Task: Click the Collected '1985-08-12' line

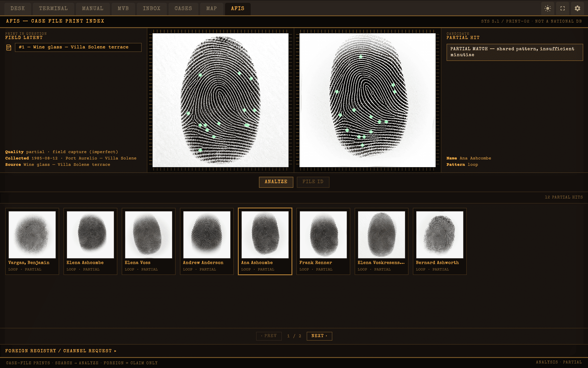Action: (x=71, y=158)
